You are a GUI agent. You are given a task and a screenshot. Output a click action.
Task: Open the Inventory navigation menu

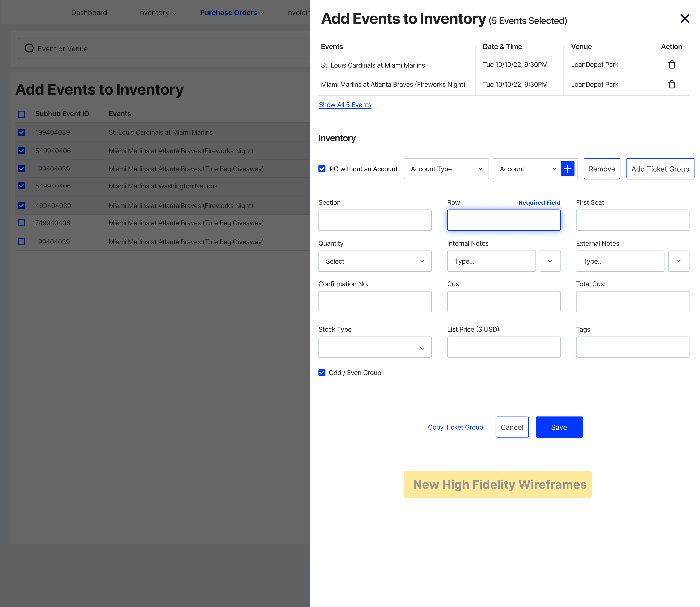pos(157,13)
